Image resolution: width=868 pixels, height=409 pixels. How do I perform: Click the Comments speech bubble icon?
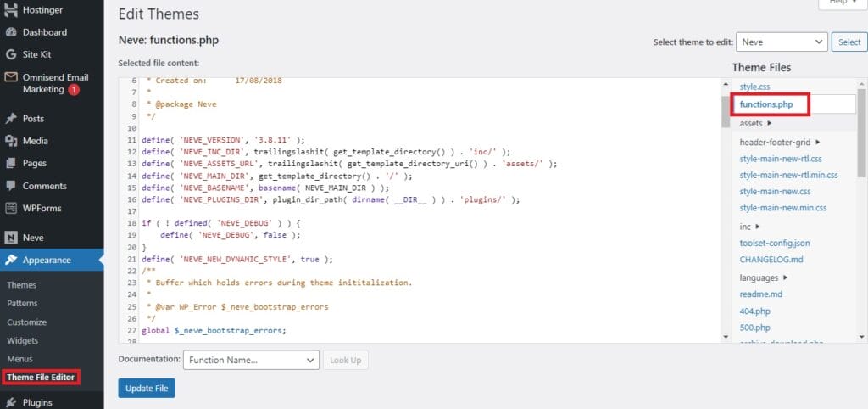[x=10, y=186]
